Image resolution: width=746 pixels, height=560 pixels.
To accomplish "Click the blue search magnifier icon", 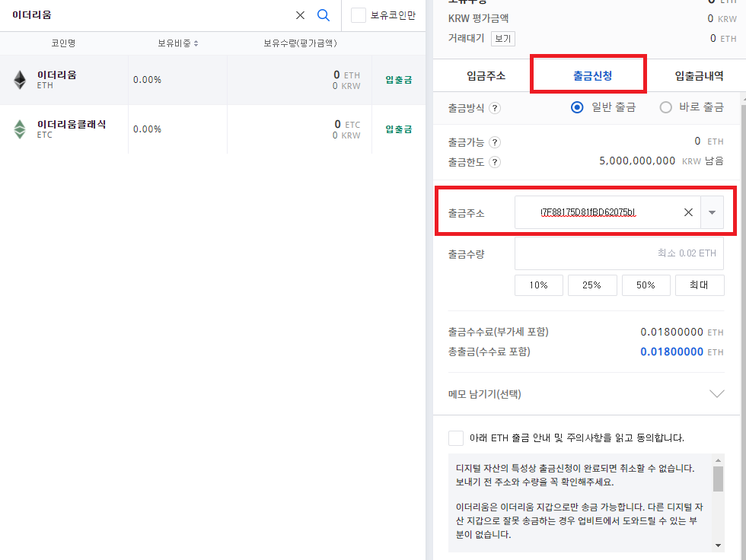I will tap(324, 15).
